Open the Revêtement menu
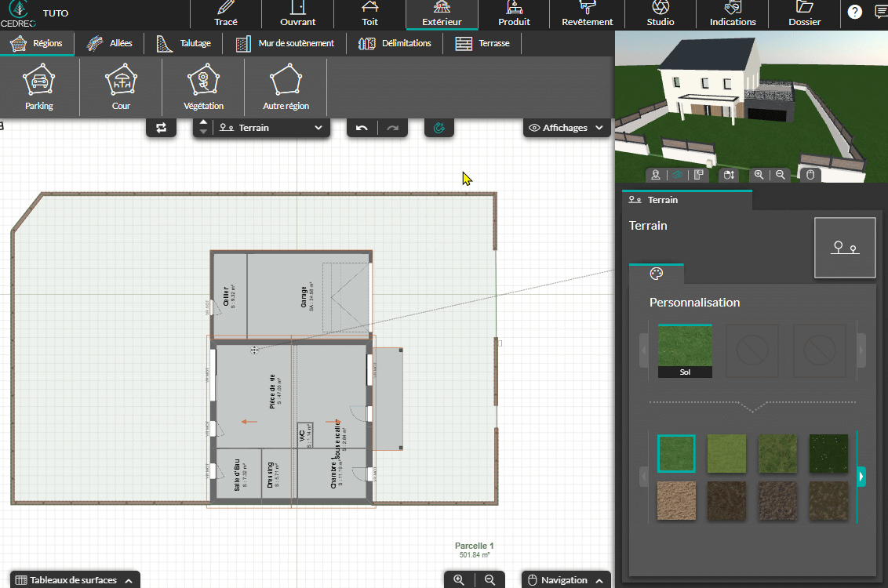Image resolution: width=888 pixels, height=588 pixels. tap(588, 14)
